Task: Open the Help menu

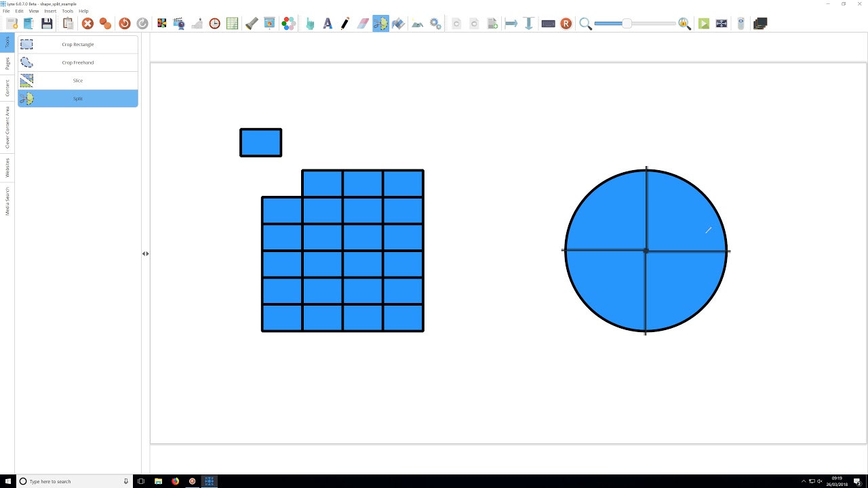Action: point(83,11)
